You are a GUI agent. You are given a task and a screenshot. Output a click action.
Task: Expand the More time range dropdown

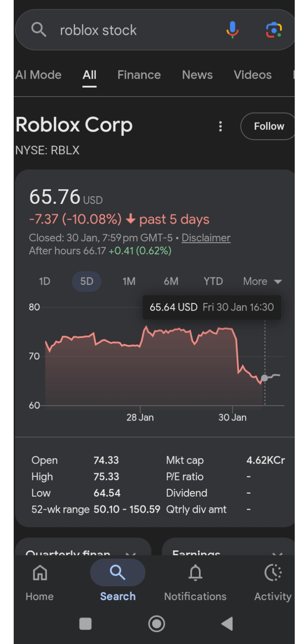tap(262, 281)
